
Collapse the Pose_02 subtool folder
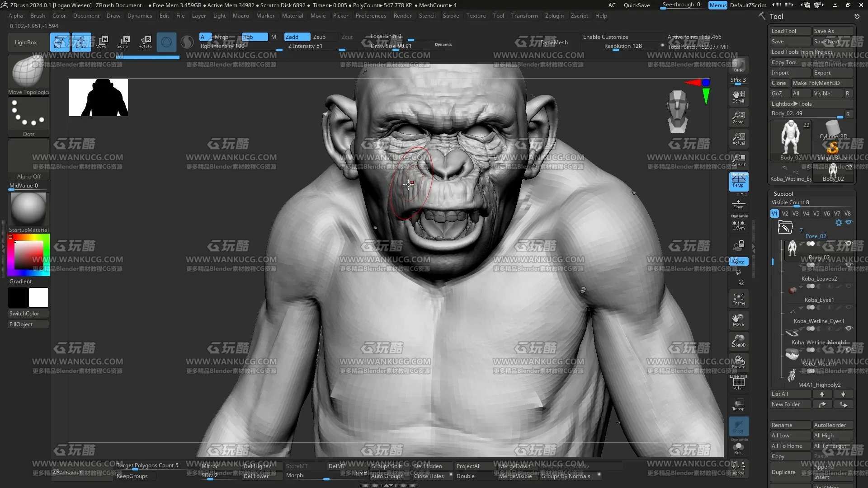tap(785, 226)
